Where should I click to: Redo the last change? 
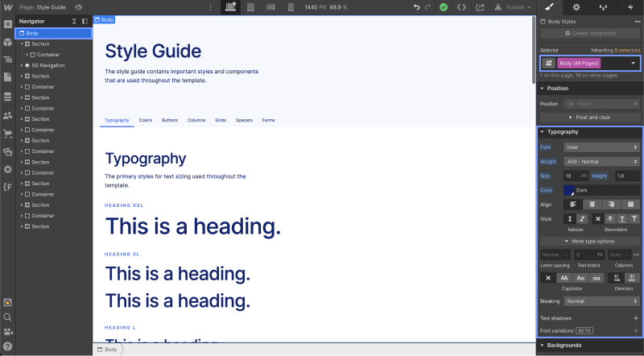point(428,7)
